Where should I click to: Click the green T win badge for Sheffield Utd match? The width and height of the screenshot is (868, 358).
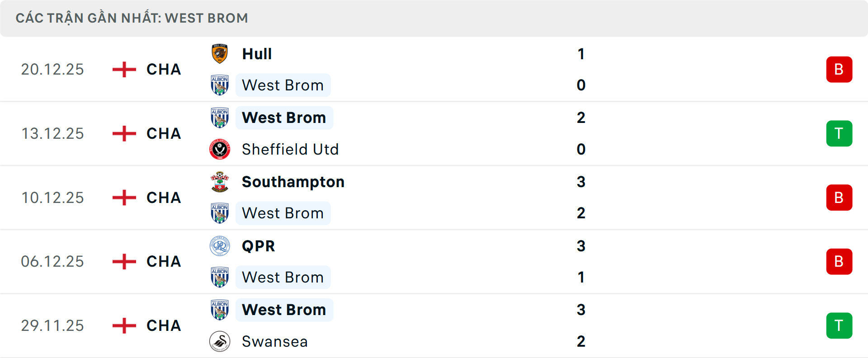point(840,133)
